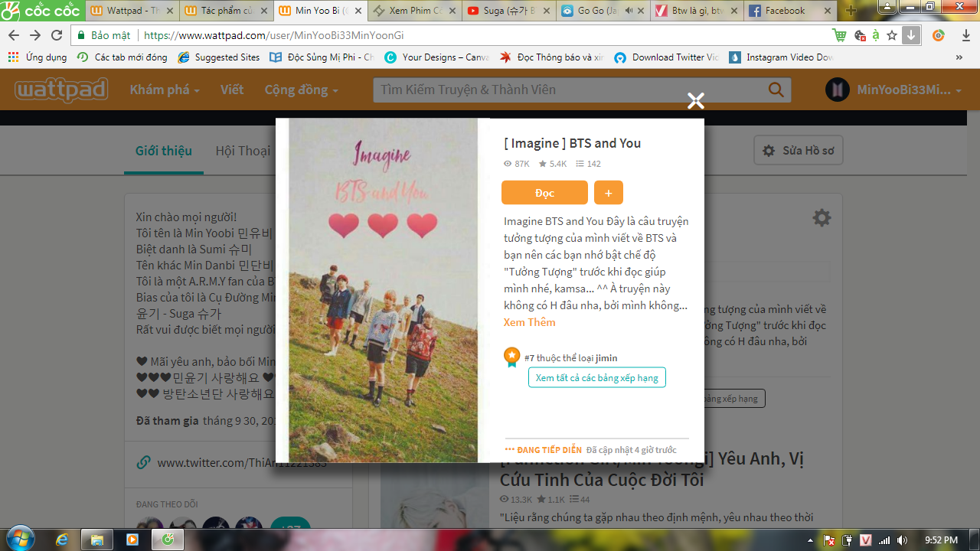Launch Internet Explorer from taskbar
This screenshot has width=980, height=551.
tap(63, 540)
